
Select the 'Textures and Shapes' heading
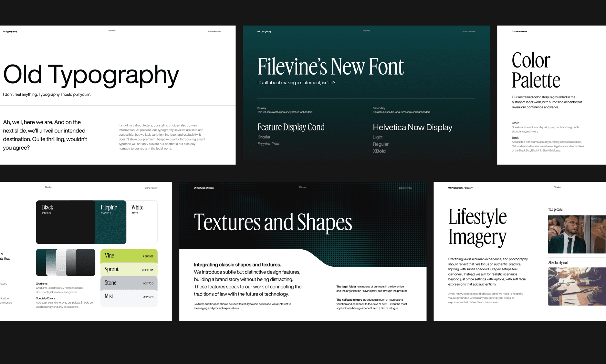273,223
